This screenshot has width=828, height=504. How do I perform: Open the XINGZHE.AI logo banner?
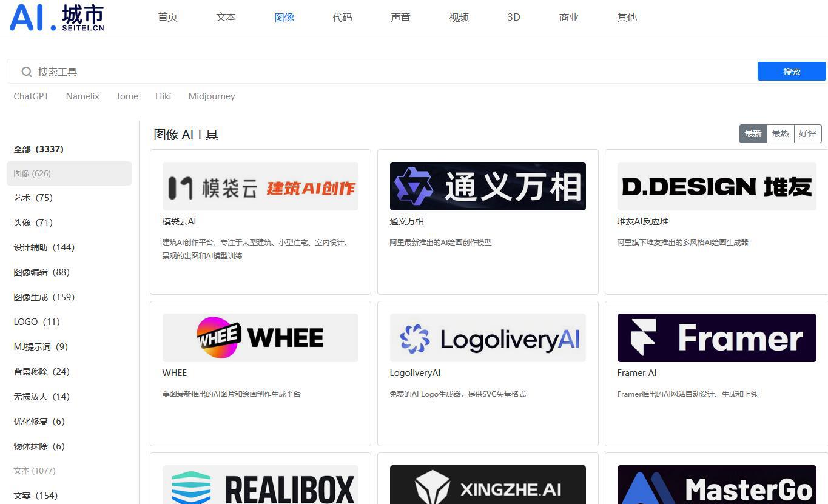pos(488,485)
